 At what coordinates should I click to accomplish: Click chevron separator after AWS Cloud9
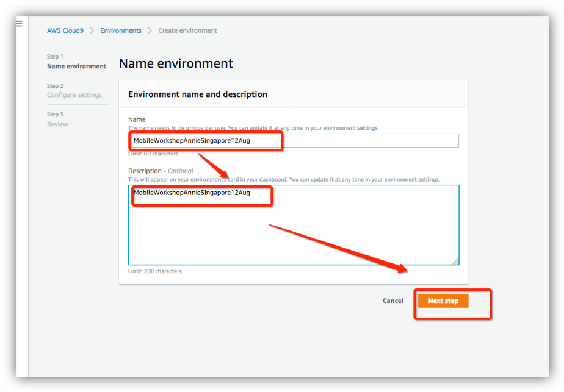coord(92,30)
